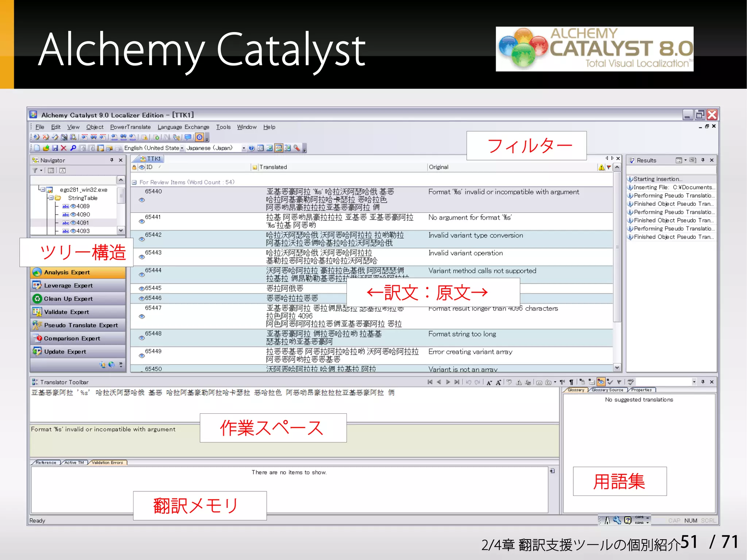
Task: Click the paragraph mark pilcrow icon
Action: coord(572,382)
